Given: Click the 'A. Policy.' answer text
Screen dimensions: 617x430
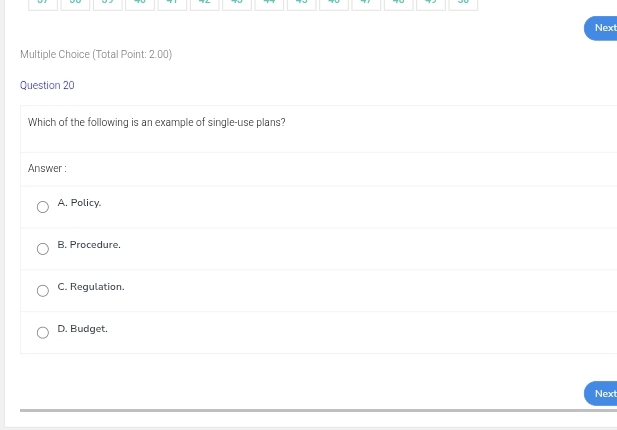Looking at the screenshot, I should pos(79,203).
